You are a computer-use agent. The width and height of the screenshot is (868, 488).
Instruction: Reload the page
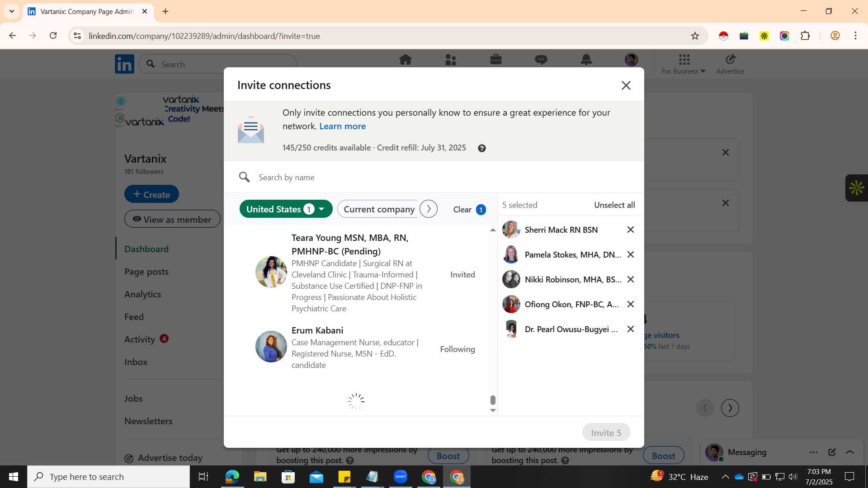53,36
